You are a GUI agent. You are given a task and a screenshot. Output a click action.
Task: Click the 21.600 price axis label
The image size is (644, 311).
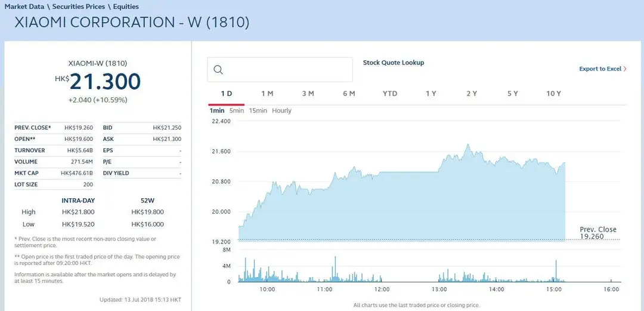click(x=221, y=152)
